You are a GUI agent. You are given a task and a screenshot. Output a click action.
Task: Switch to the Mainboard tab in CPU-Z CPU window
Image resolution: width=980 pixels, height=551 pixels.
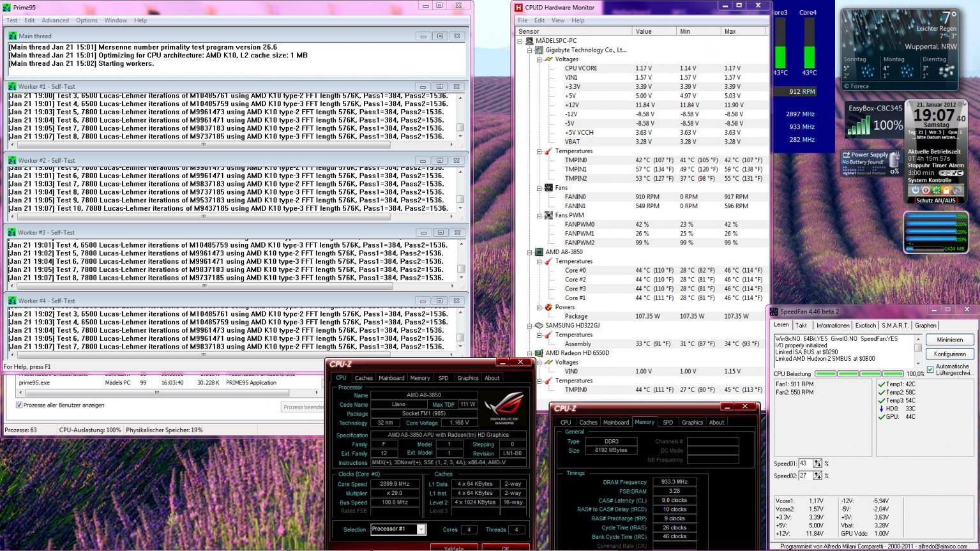391,378
